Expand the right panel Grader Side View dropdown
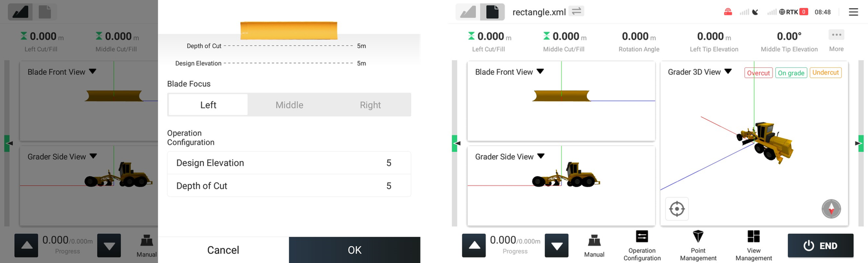The width and height of the screenshot is (868, 263). [x=541, y=156]
